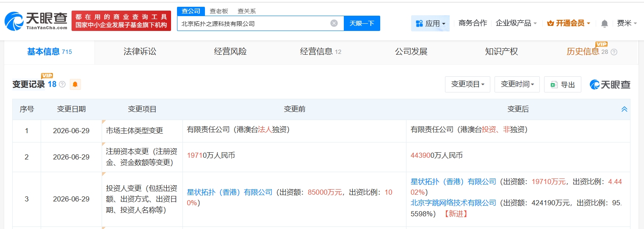Open the 北京字跳网络技术有限公司 link
The width and height of the screenshot is (644, 229).
[453, 203]
